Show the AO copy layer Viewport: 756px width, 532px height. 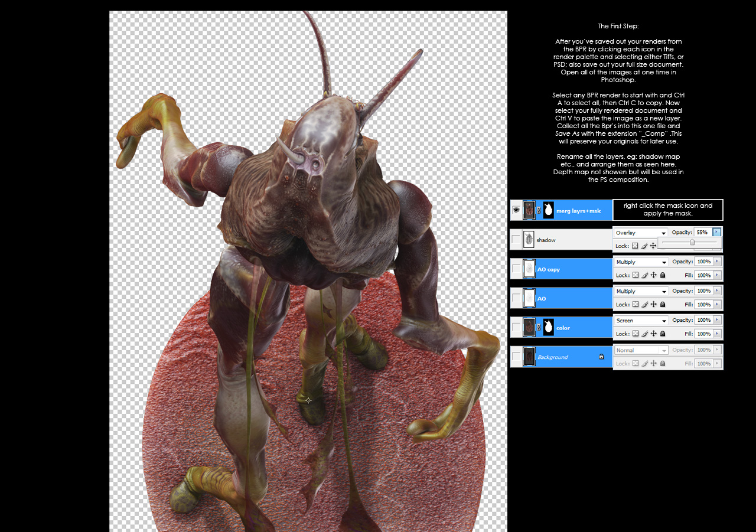516,269
